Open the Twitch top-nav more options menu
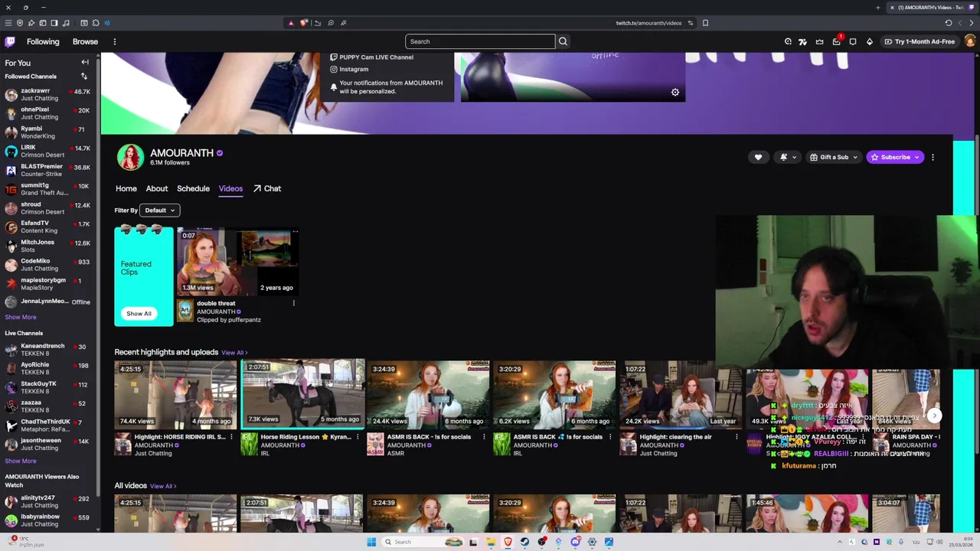Image resolution: width=980 pixels, height=551 pixels. pyautogui.click(x=115, y=41)
